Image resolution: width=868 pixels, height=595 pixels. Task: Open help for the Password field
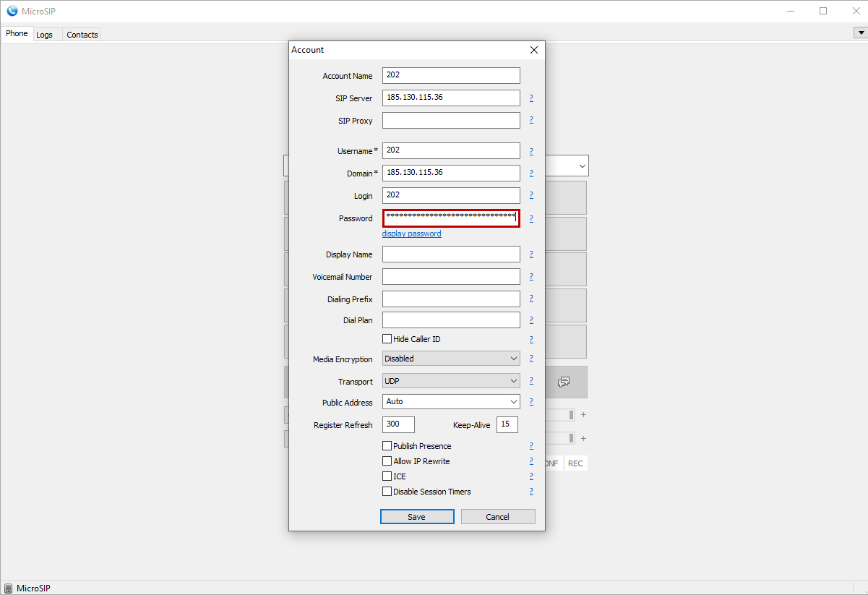(531, 218)
